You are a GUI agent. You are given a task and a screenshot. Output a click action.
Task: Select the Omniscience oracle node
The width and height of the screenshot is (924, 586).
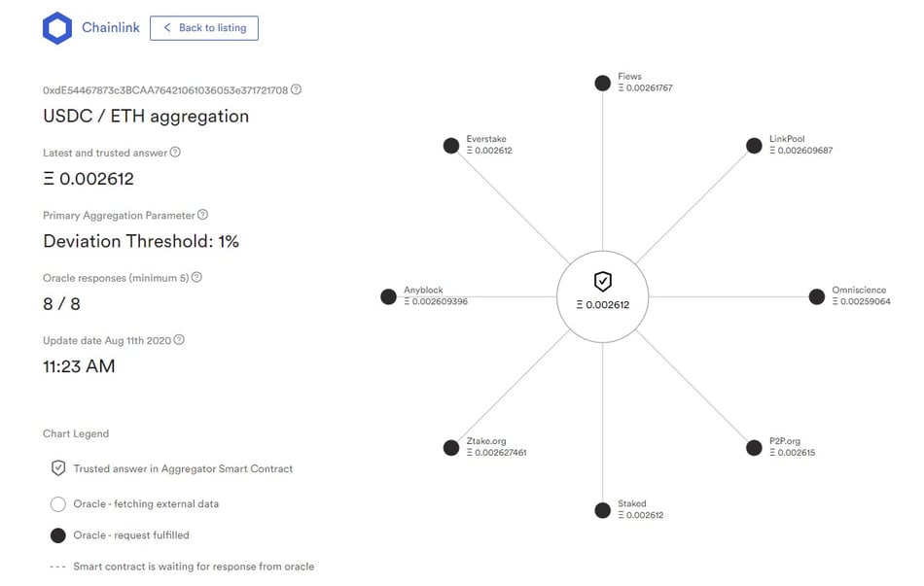point(817,296)
